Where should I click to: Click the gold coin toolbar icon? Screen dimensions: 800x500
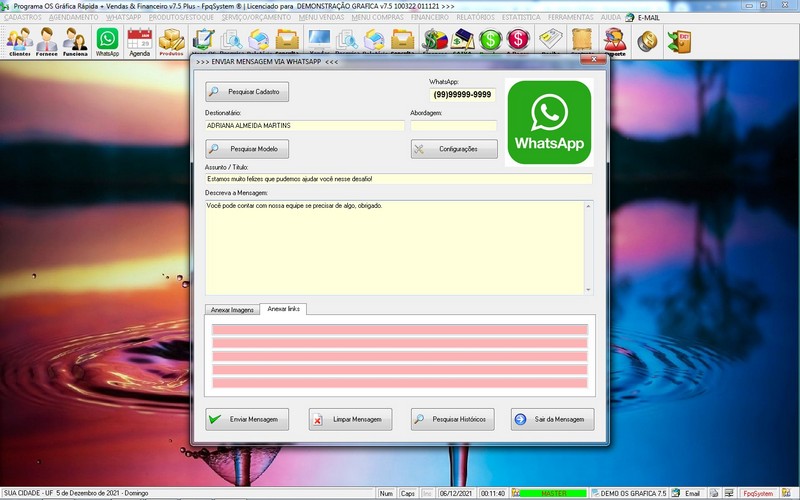point(647,41)
